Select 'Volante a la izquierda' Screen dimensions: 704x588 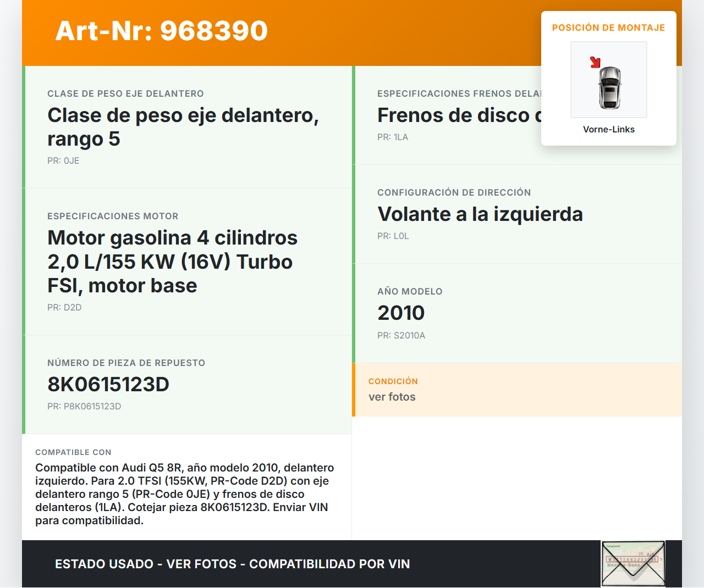[480, 214]
